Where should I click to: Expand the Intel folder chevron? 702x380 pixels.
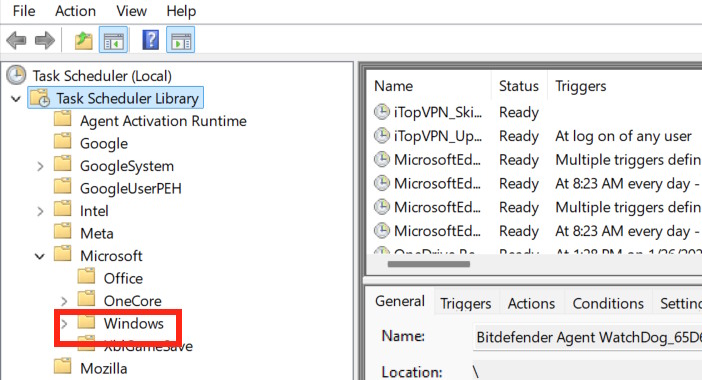(x=40, y=211)
